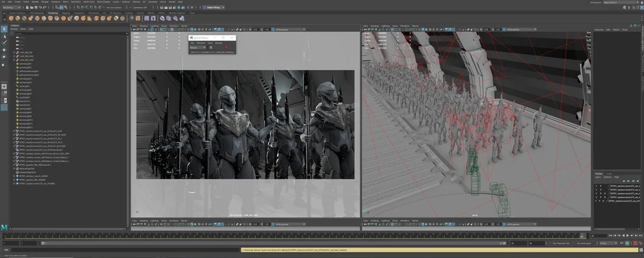Viewport: 644px width, 258px height.
Task: Expand the CAM_006_HH node in Outliner
Action: (14, 53)
